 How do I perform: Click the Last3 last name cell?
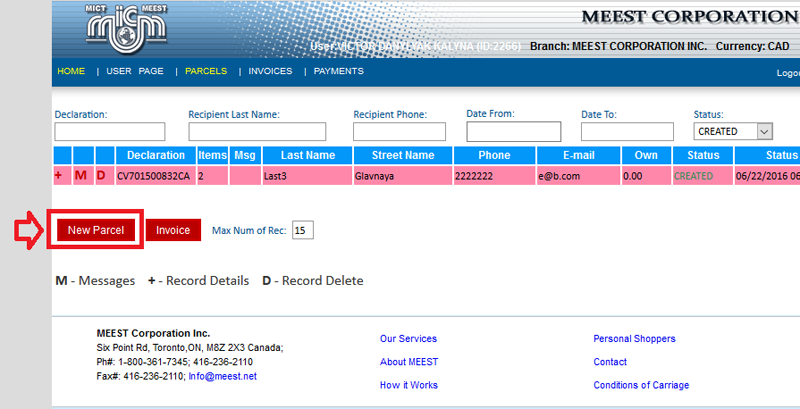(308, 176)
